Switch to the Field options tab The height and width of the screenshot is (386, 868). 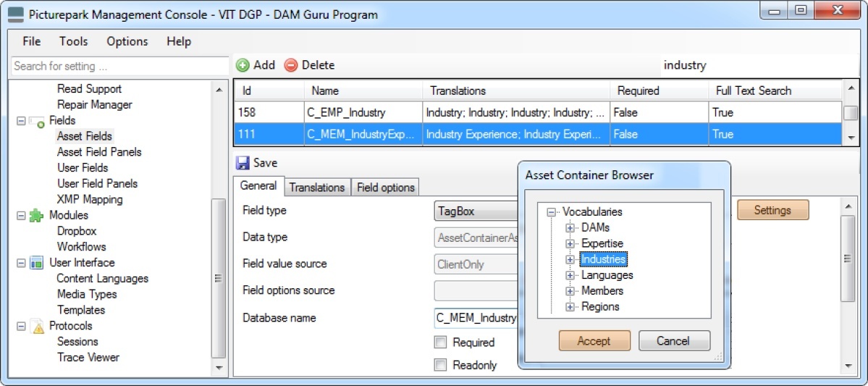(x=386, y=187)
